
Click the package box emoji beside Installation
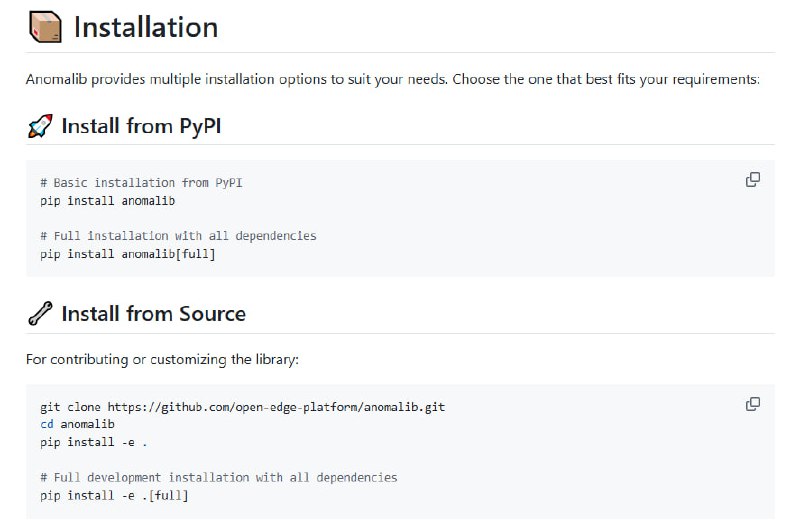click(45, 27)
